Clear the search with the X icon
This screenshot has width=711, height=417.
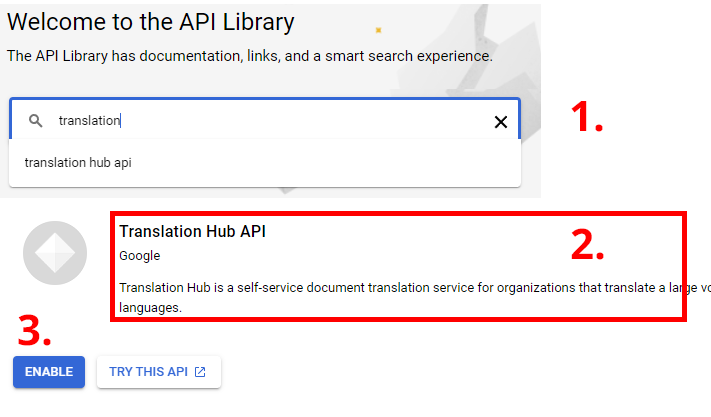(501, 122)
